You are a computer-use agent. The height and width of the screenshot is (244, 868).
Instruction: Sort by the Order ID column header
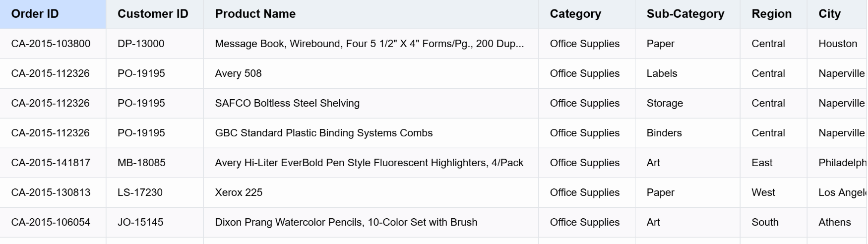35,14
